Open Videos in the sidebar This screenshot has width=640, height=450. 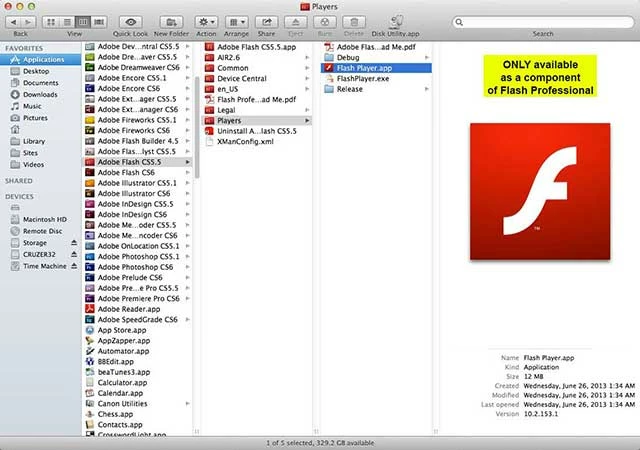point(33,165)
